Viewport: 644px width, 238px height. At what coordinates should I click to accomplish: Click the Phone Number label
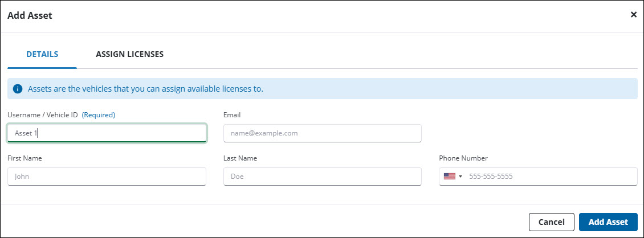[x=463, y=158]
